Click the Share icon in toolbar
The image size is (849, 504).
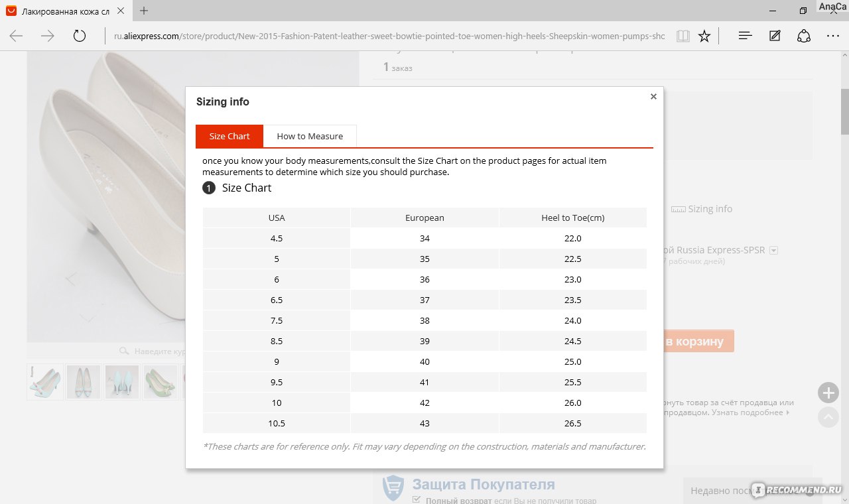pyautogui.click(x=804, y=36)
